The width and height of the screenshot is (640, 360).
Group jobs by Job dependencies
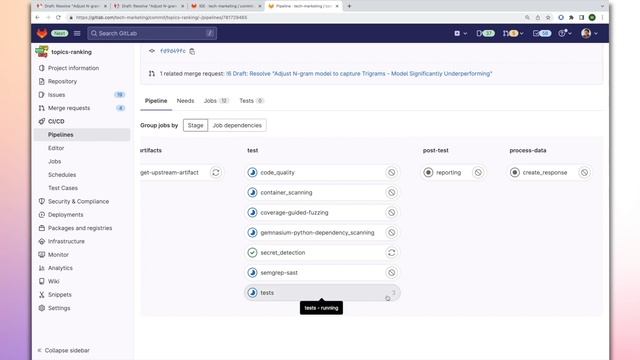coord(237,125)
